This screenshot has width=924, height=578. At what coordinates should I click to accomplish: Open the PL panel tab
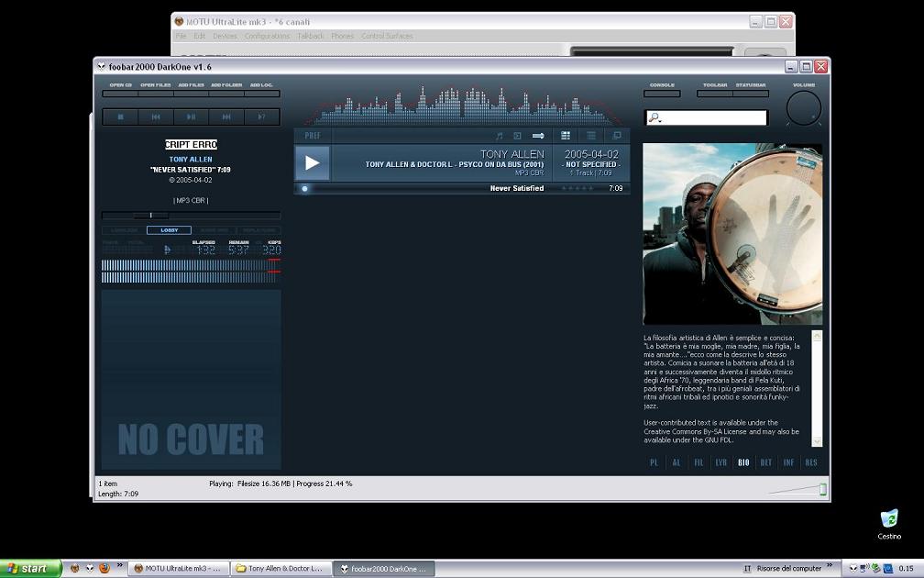coord(654,462)
